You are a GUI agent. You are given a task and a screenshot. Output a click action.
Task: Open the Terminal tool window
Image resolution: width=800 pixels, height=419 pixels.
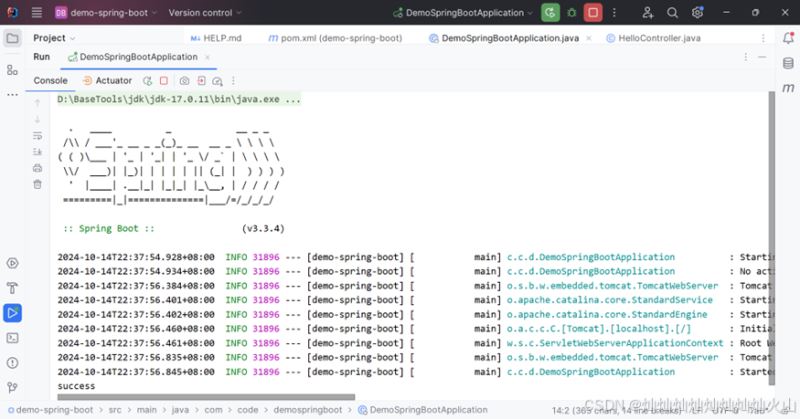click(x=12, y=338)
